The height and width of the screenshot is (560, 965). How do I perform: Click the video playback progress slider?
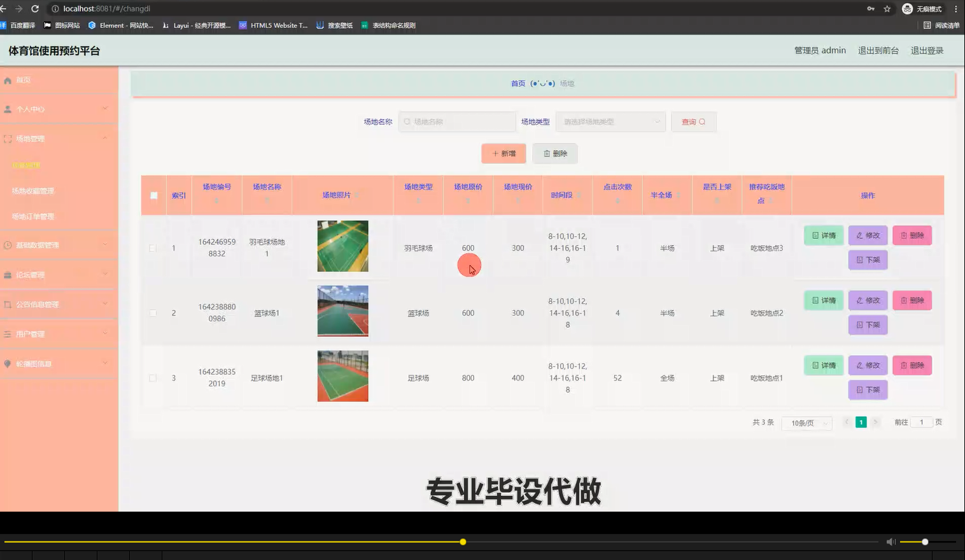click(463, 542)
